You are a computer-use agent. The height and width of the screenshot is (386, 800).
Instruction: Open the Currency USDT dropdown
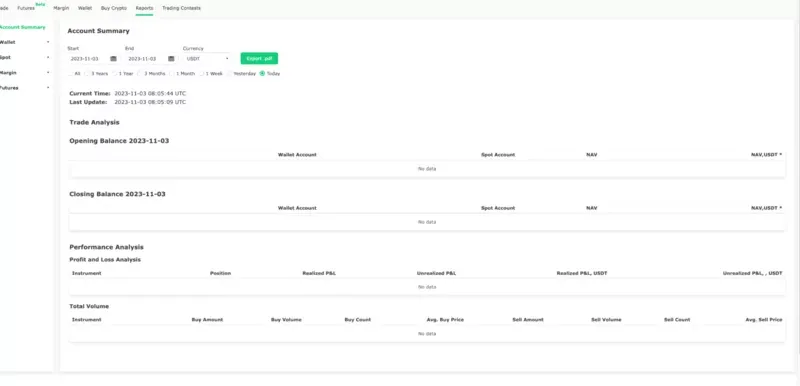click(207, 59)
